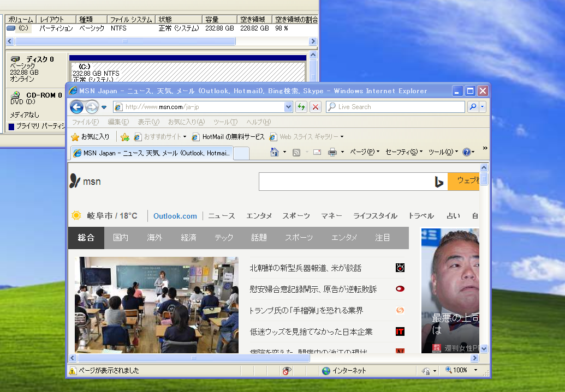565x392 pixels.
Task: Click the msn logo on the page
Action: coord(85,181)
